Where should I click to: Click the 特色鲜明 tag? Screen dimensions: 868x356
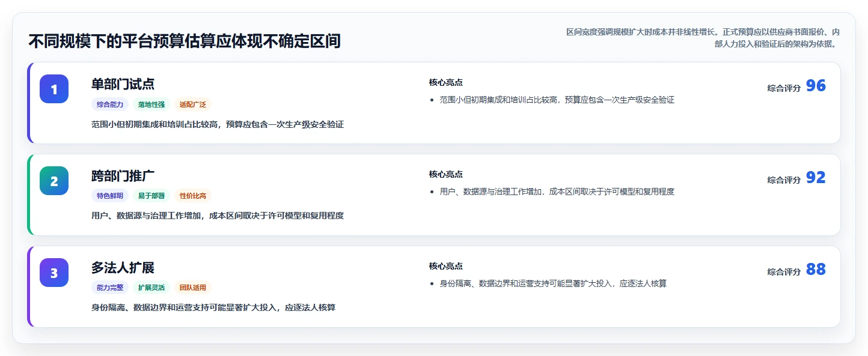[x=110, y=196]
